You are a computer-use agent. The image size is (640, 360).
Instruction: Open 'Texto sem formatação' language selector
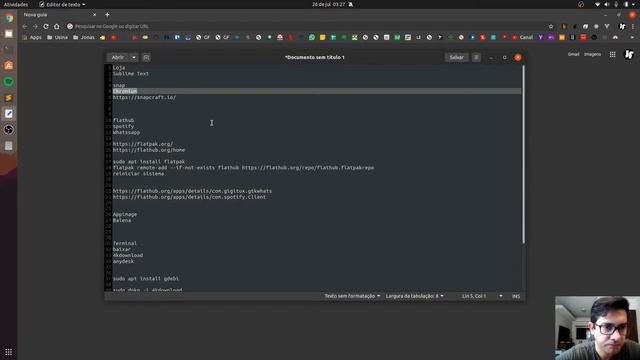point(352,296)
